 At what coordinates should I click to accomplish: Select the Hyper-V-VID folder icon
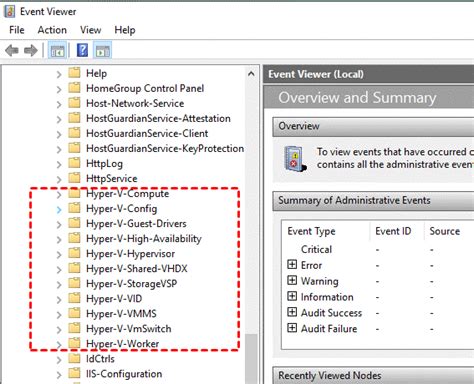(74, 298)
